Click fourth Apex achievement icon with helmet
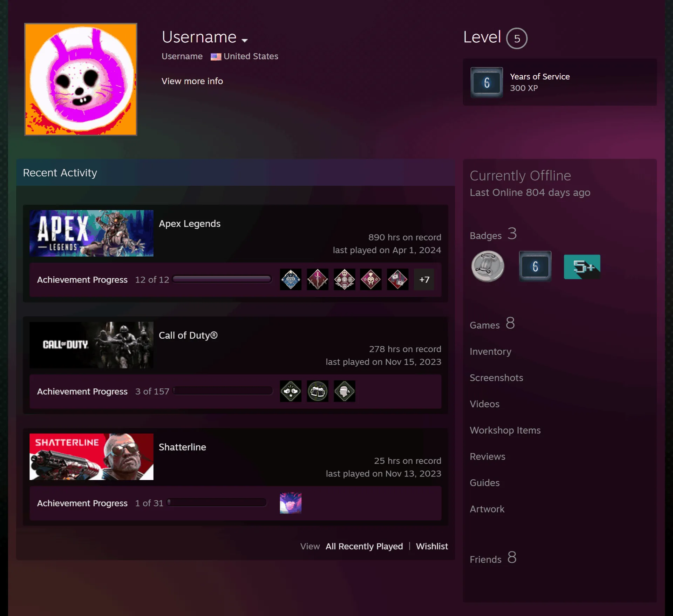Screen dimensions: 673x616 (x=371, y=279)
